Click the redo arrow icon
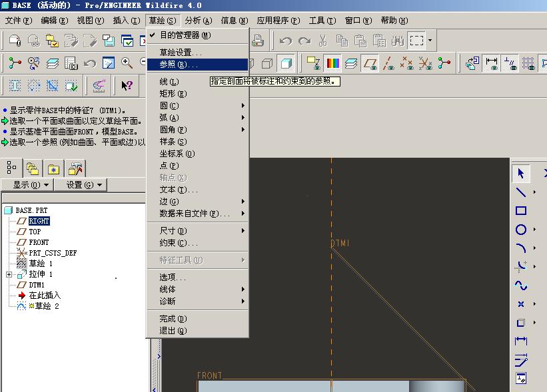 tap(304, 41)
